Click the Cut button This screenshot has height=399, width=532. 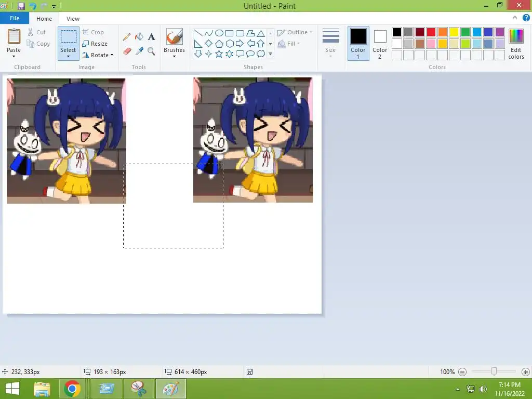coord(37,32)
